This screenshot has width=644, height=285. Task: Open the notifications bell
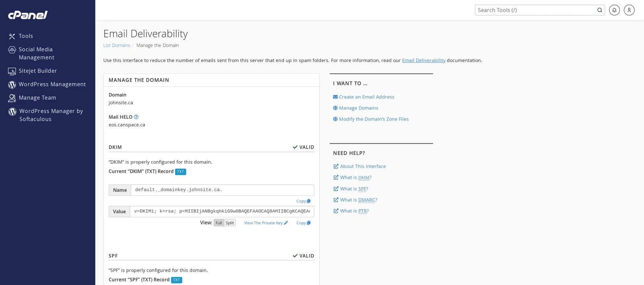tap(614, 10)
